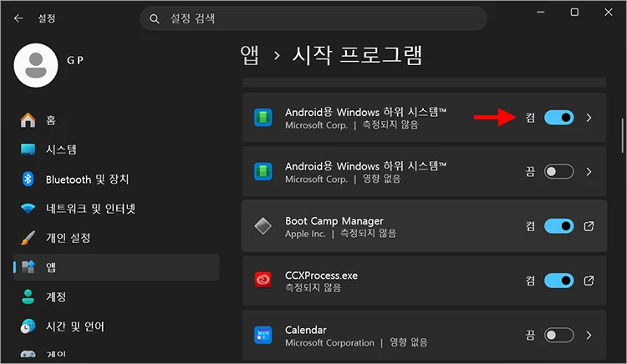Turn off first Android용 Windows 하위 시스템 toggle

559,118
